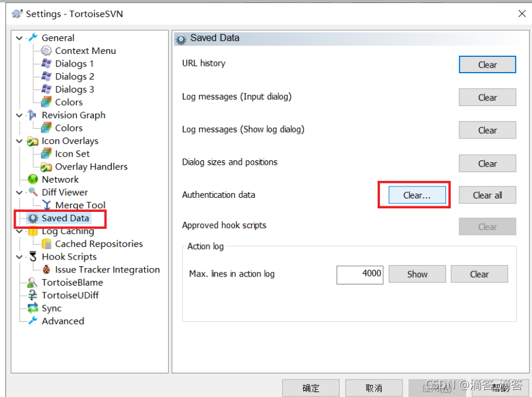
Task: Click the Merge Tool icon
Action: click(47, 205)
